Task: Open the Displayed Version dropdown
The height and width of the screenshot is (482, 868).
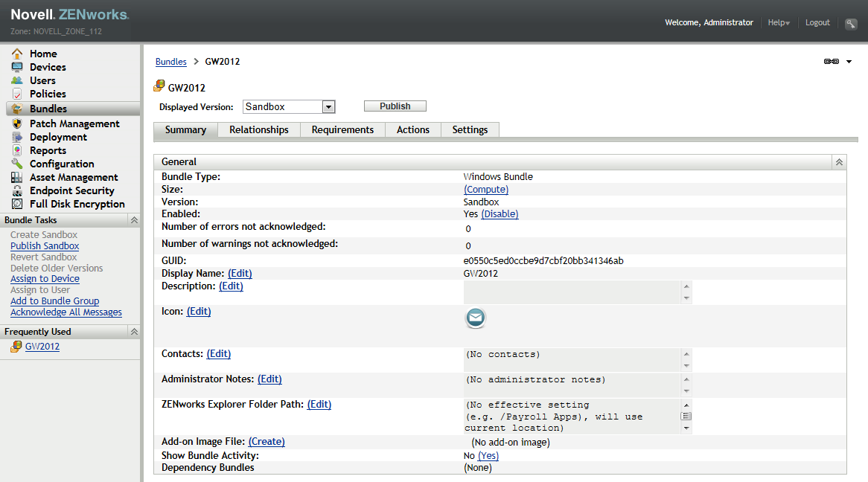Action: [x=328, y=106]
